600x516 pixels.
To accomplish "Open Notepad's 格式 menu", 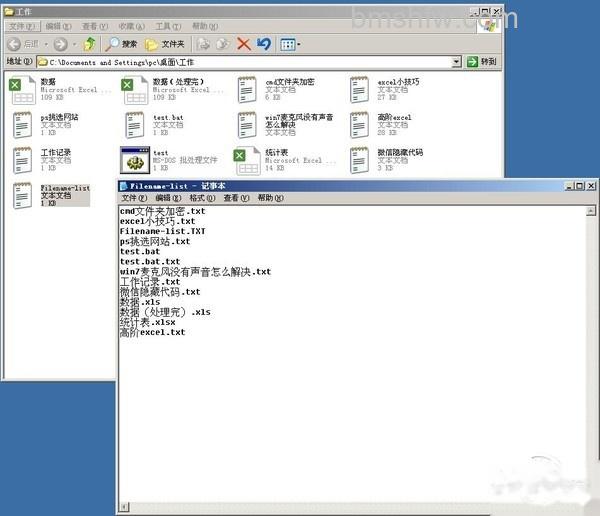I will (202, 198).
